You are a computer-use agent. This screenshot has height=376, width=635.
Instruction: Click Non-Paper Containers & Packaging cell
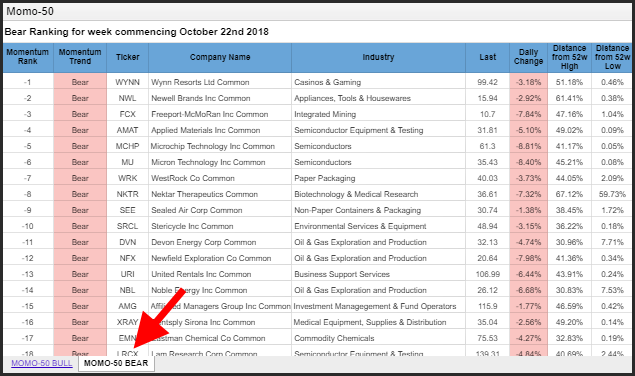[x=378, y=210]
